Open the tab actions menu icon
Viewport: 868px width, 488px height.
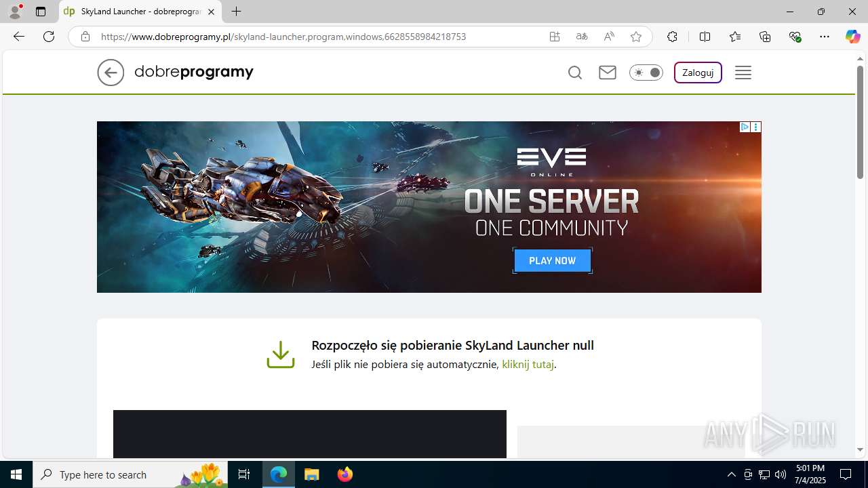(x=41, y=12)
